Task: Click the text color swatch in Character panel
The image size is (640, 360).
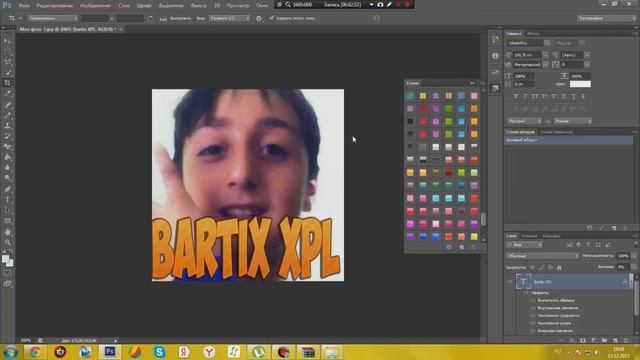Action: 580,84
